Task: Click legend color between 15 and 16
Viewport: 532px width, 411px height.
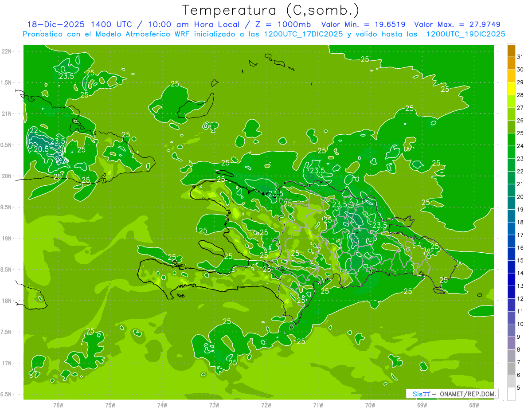Action: pyautogui.click(x=511, y=254)
